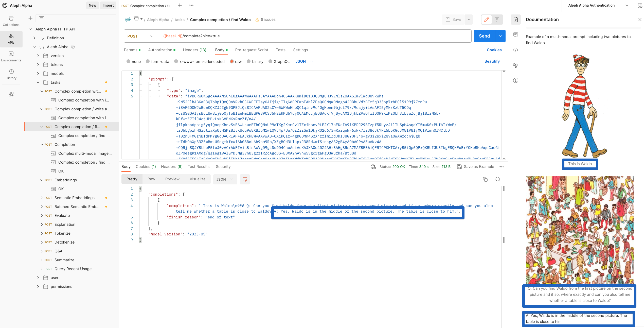Open the History panel
Viewport: 644px width, 328px height.
coord(11,74)
